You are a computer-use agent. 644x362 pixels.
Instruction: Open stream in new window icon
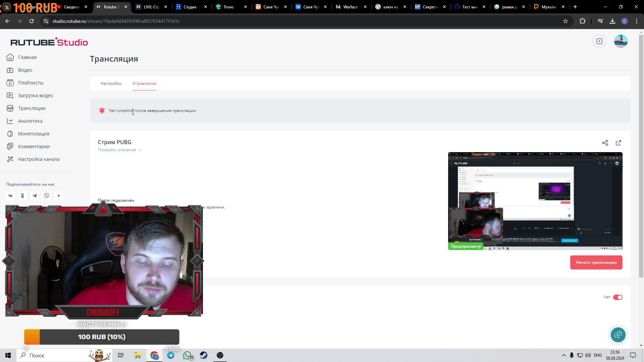point(618,143)
